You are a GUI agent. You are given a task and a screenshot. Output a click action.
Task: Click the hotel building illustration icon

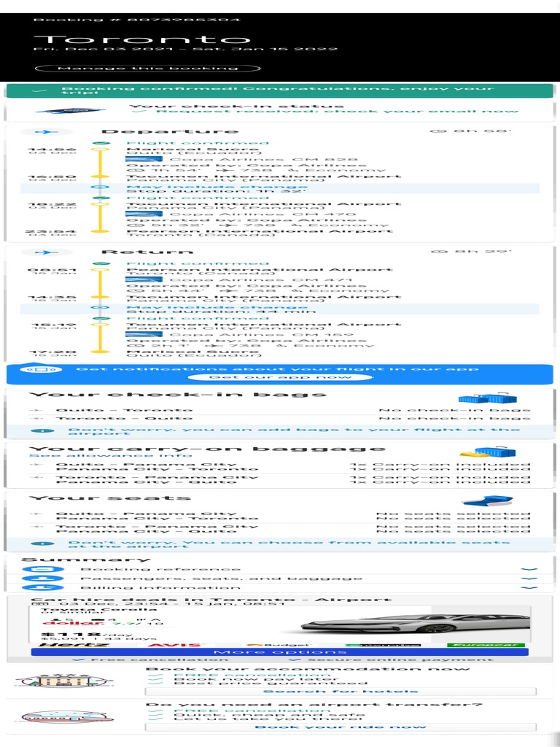point(64,681)
